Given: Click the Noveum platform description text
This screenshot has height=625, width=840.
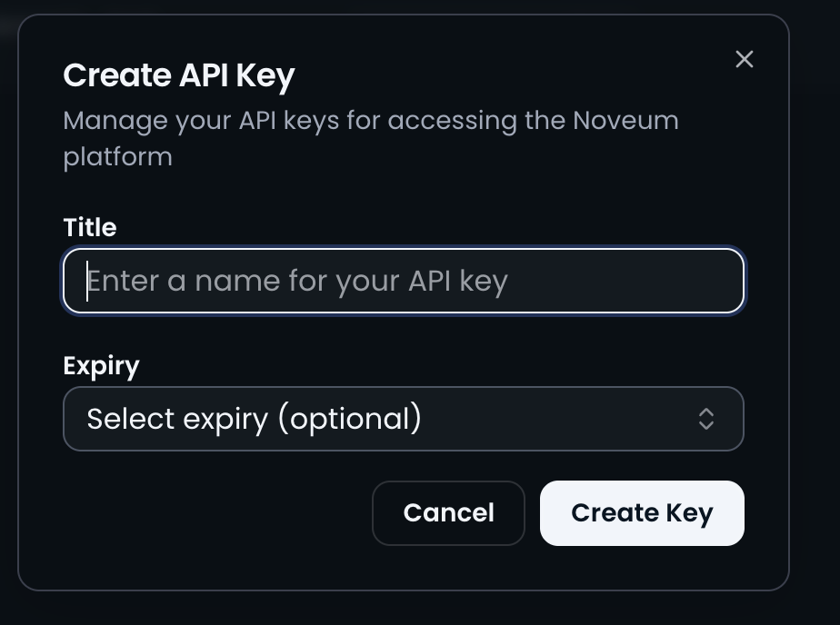Looking at the screenshot, I should [x=370, y=138].
